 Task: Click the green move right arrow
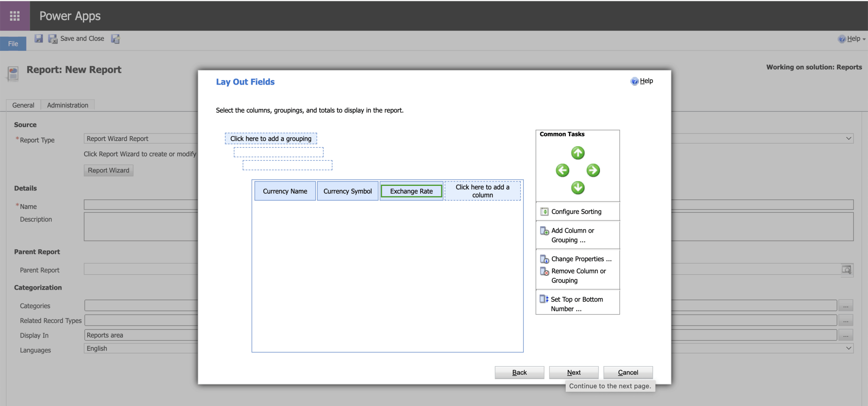pyautogui.click(x=593, y=170)
